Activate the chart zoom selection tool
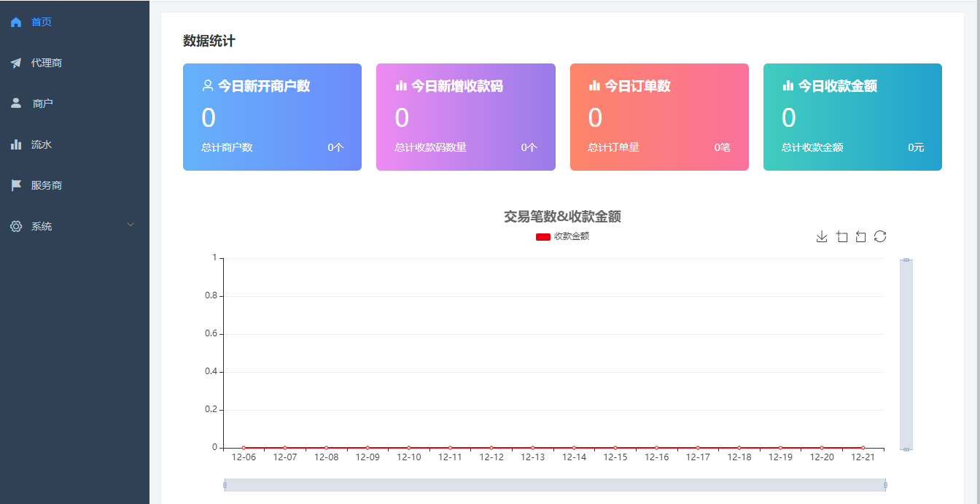This screenshot has width=980, height=504. point(842,236)
